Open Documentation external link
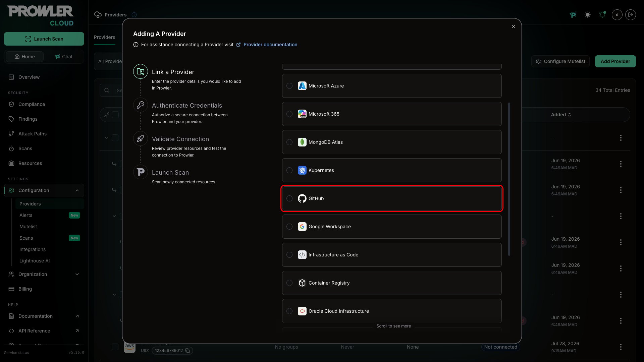 (x=44, y=316)
